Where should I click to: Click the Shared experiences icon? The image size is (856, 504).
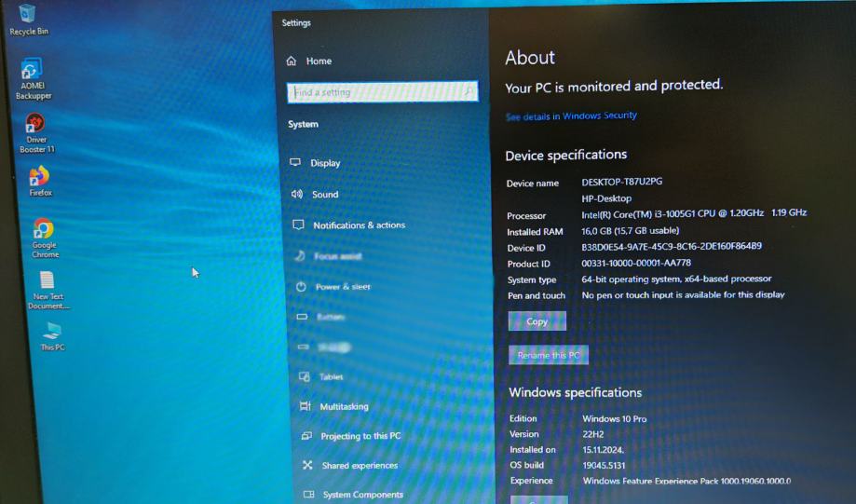(307, 465)
